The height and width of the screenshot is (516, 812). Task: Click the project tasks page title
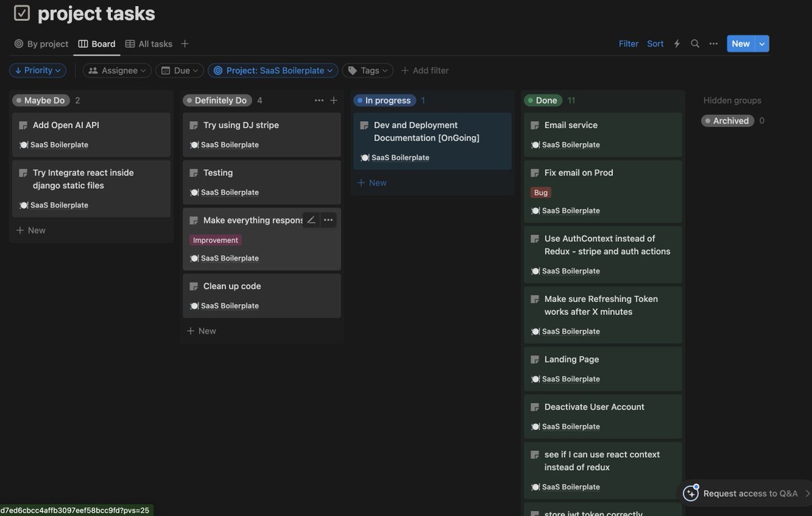click(x=96, y=13)
